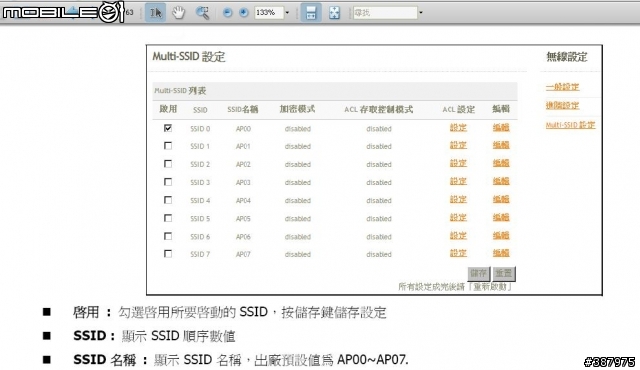This screenshot has width=640, height=370.
Task: Activate the hand pan tool
Action: [x=178, y=13]
